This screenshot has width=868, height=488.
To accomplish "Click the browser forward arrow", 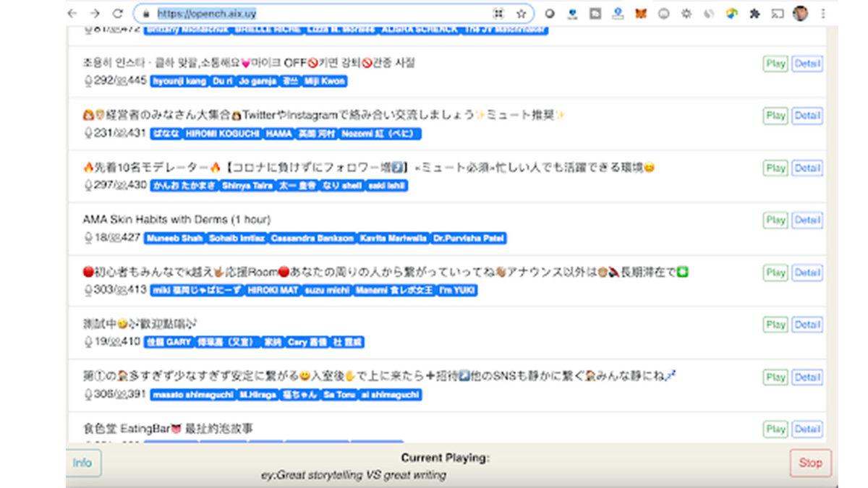I will click(95, 14).
